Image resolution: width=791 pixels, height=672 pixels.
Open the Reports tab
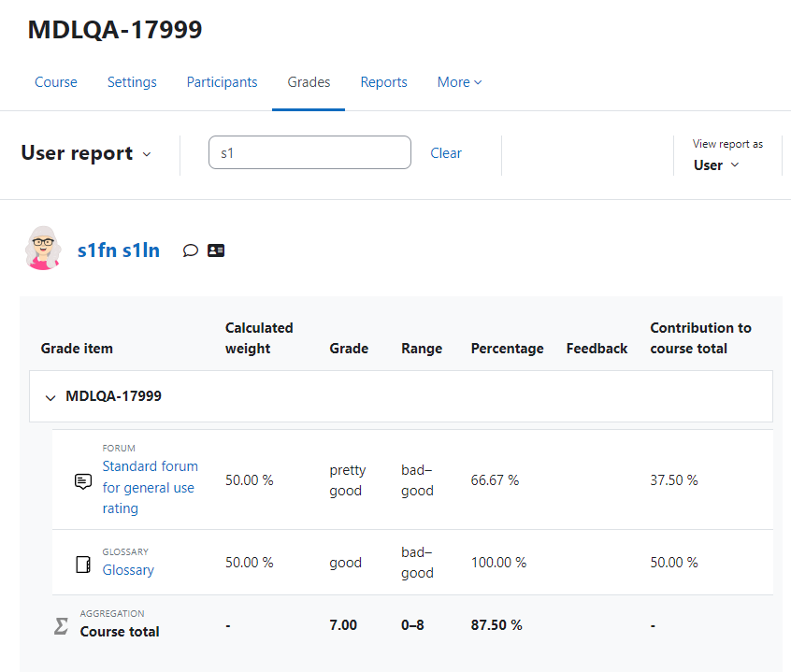point(384,82)
